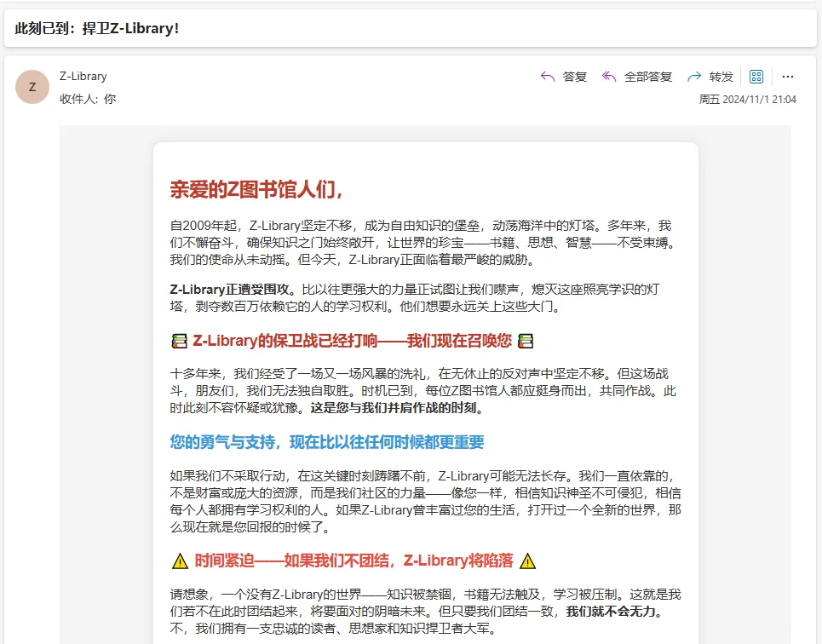Click the Reply All double-arrow icon

(609, 77)
